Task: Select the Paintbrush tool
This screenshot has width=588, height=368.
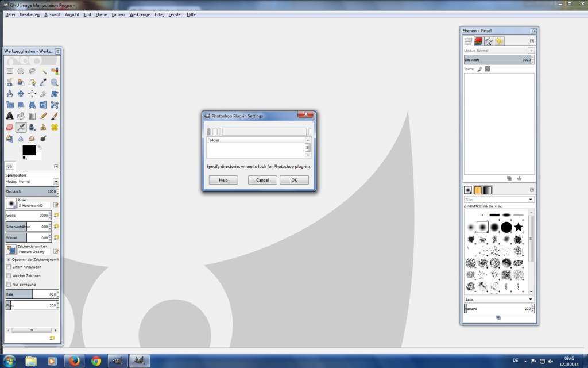Action: (55, 116)
